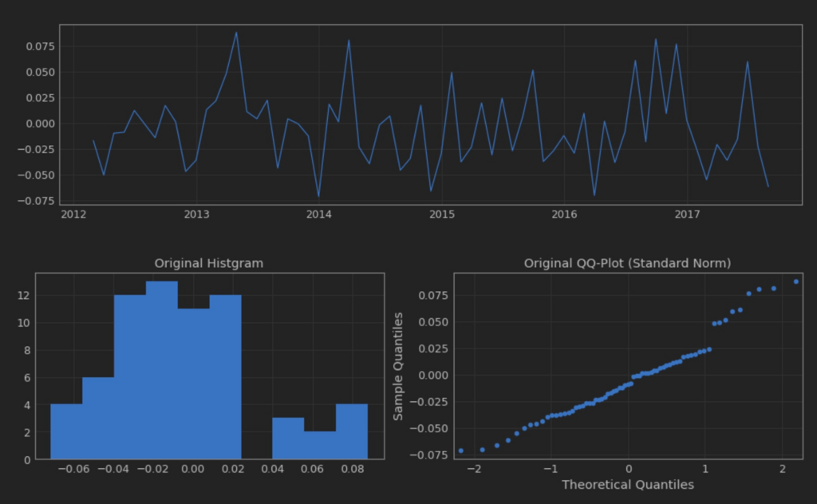Select the "Theoretical Quantiles" axis label
The image size is (817, 504).
[628, 485]
